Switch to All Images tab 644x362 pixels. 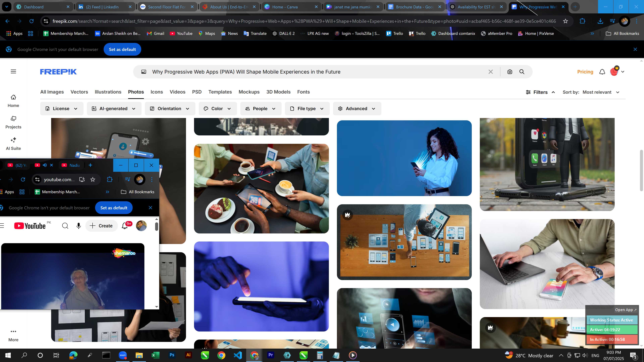(52, 92)
